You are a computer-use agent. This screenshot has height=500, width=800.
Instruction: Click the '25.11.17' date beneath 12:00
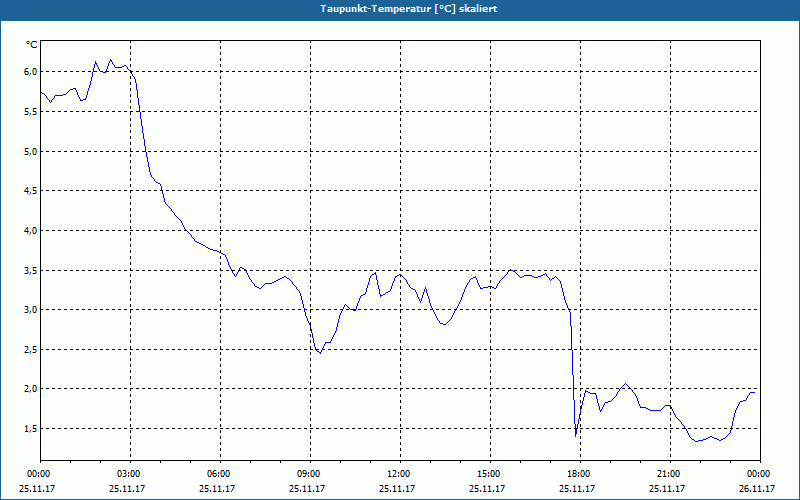point(397,488)
